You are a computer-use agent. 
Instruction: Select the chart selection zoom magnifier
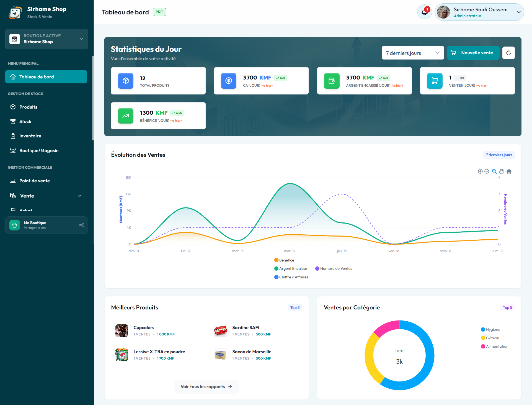tap(494, 171)
